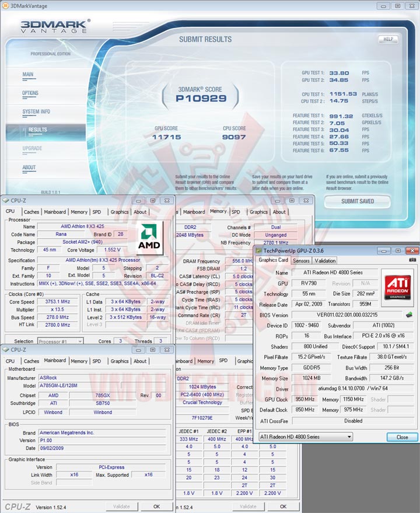This screenshot has width=420, height=513.
Task: Click the AMD logo in CPU-Z
Action: point(149,238)
